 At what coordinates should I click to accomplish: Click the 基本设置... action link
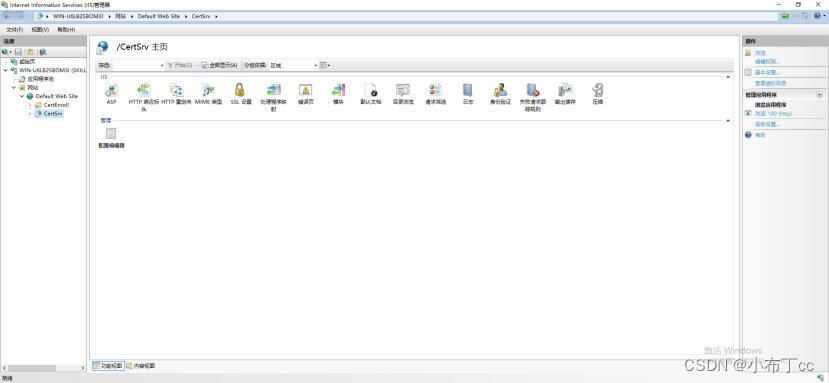point(767,72)
